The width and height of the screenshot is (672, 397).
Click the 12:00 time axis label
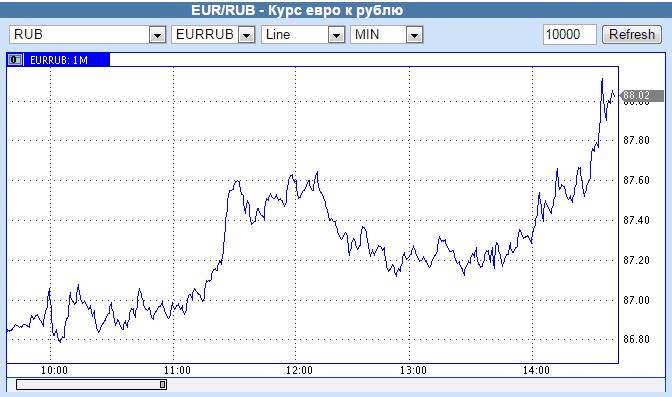click(x=299, y=370)
